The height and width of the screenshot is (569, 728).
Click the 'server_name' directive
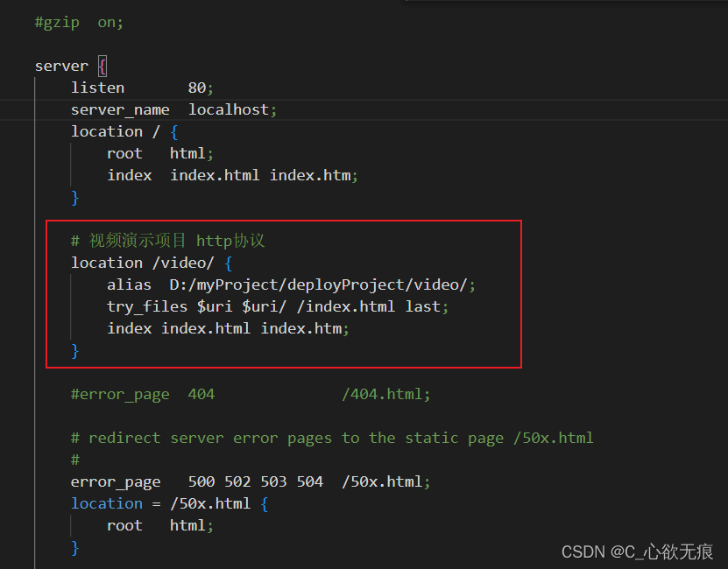(x=120, y=110)
